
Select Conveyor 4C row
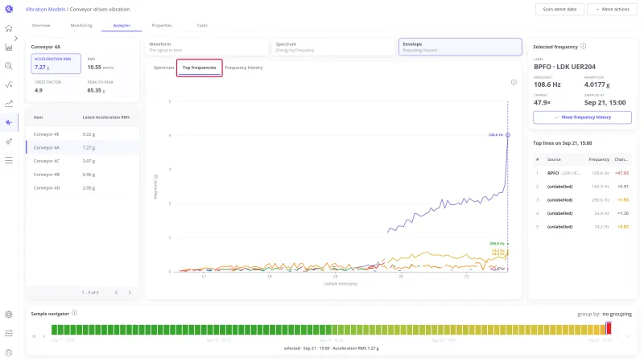point(83,161)
